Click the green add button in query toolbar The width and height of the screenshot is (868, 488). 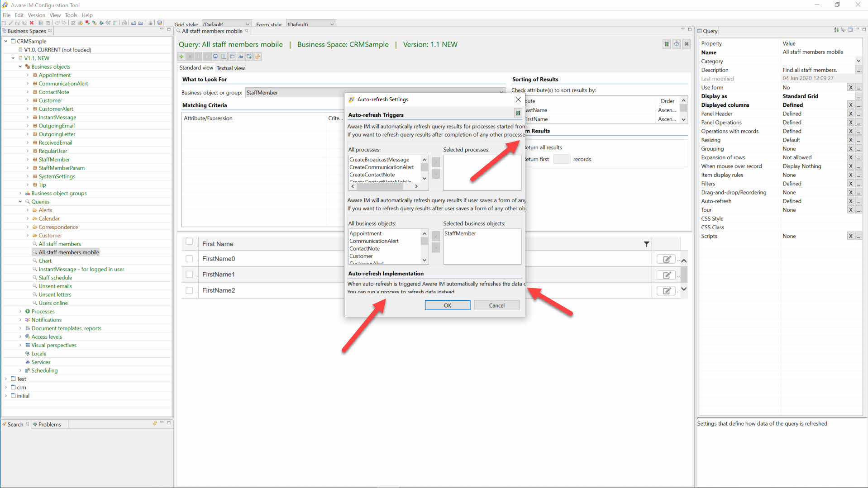[181, 57]
